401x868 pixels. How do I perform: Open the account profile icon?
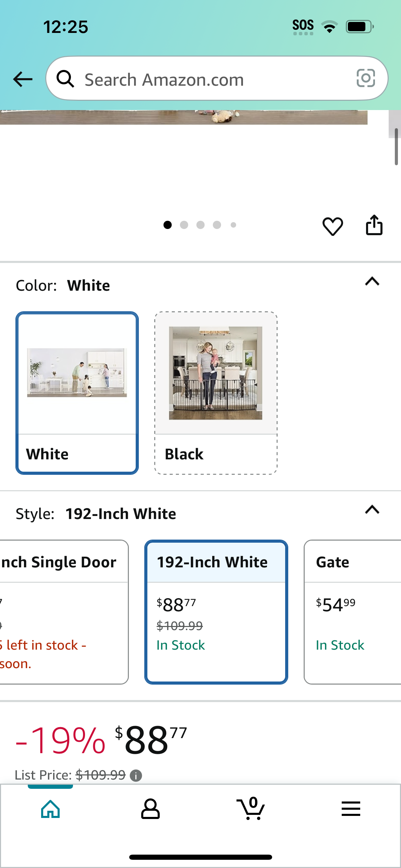(x=150, y=809)
